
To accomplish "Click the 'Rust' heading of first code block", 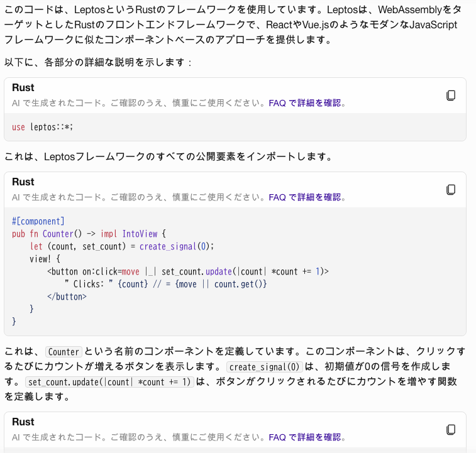I will (x=23, y=88).
